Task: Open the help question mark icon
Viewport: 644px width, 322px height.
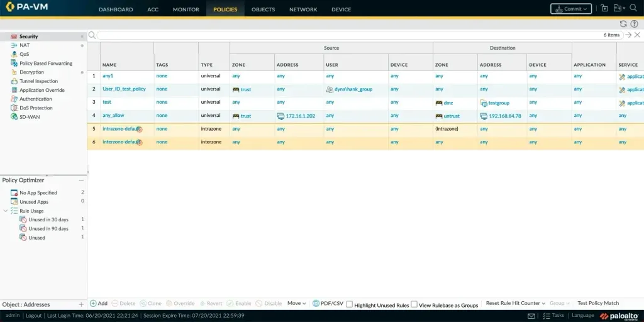Action: coord(634,24)
